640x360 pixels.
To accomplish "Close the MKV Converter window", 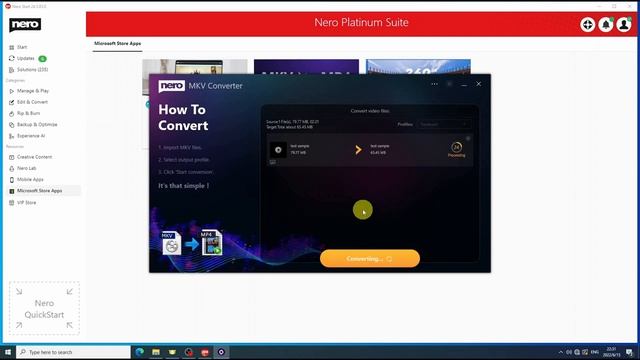I will [478, 84].
